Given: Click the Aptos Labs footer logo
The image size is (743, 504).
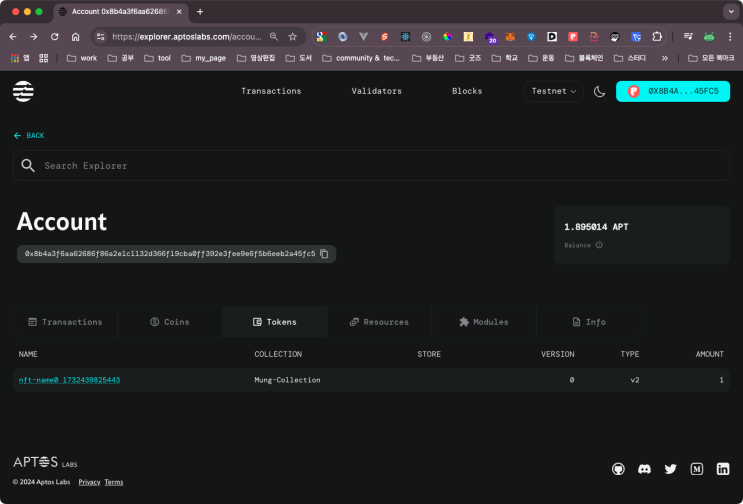Looking at the screenshot, I should point(45,462).
